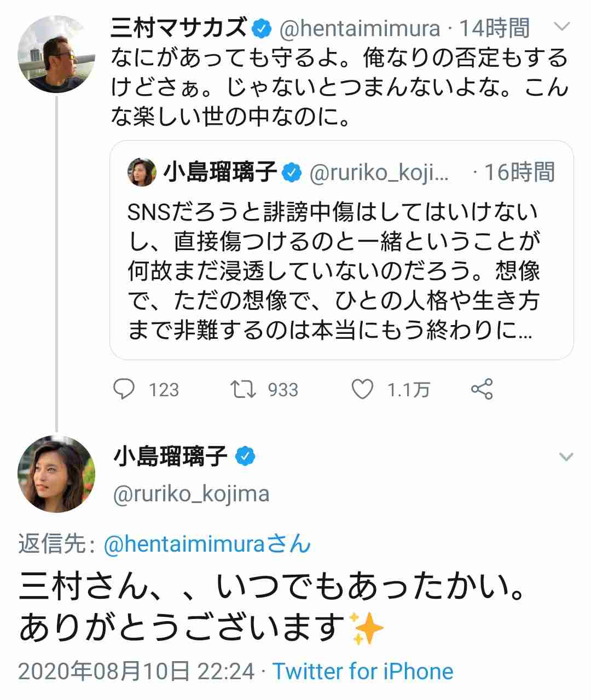The height and width of the screenshot is (700, 591).
Task: Open the share icon under the tweet
Action: coord(482,389)
